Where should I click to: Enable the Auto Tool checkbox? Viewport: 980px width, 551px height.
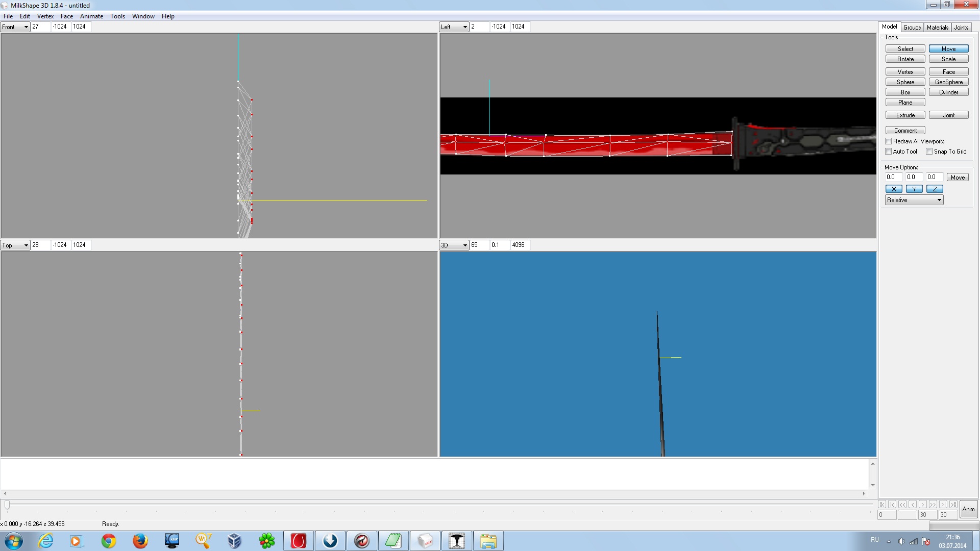pos(889,152)
